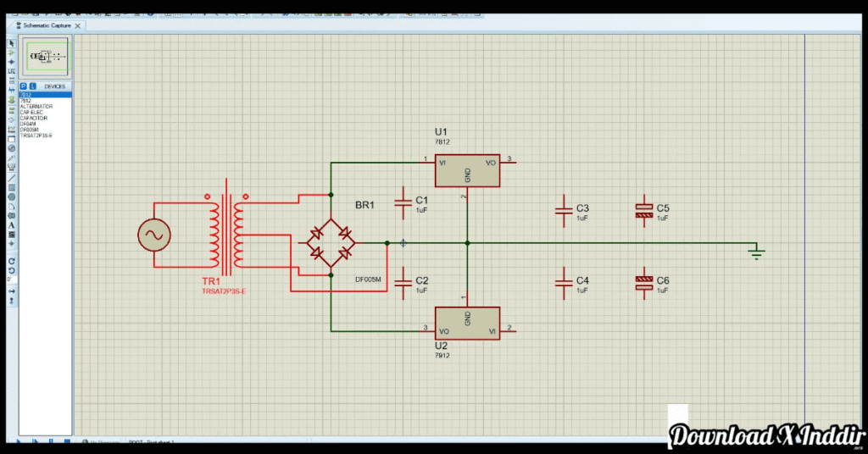Click the X-Mirror horizontal flip icon
This screenshot has height=454, width=868.
pyautogui.click(x=12, y=290)
